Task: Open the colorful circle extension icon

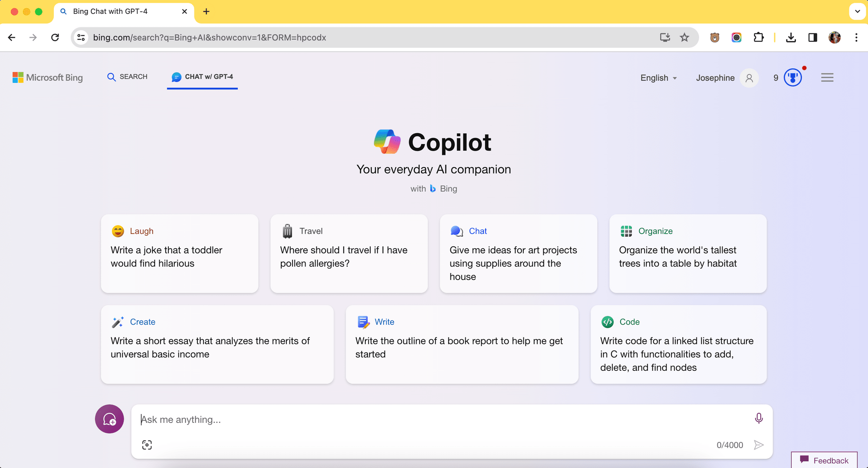Action: [736, 37]
